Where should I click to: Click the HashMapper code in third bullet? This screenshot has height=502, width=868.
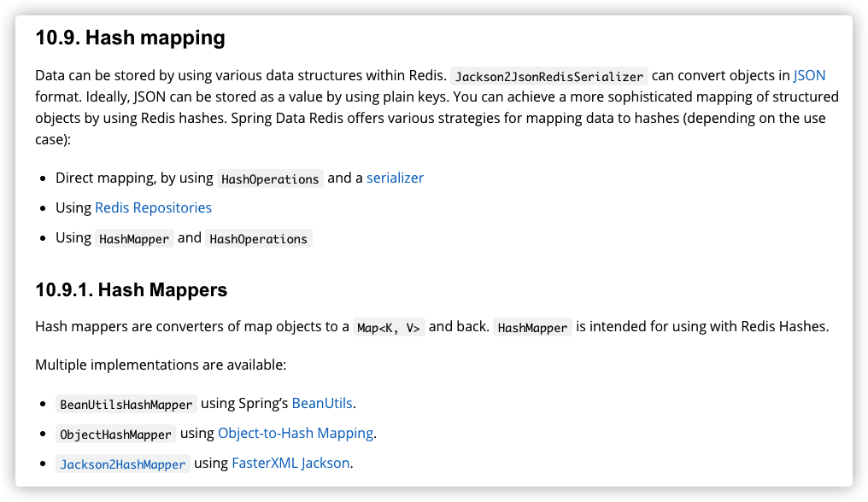134,238
